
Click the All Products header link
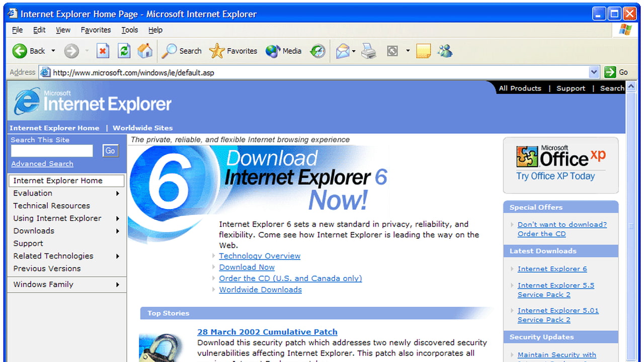520,88
